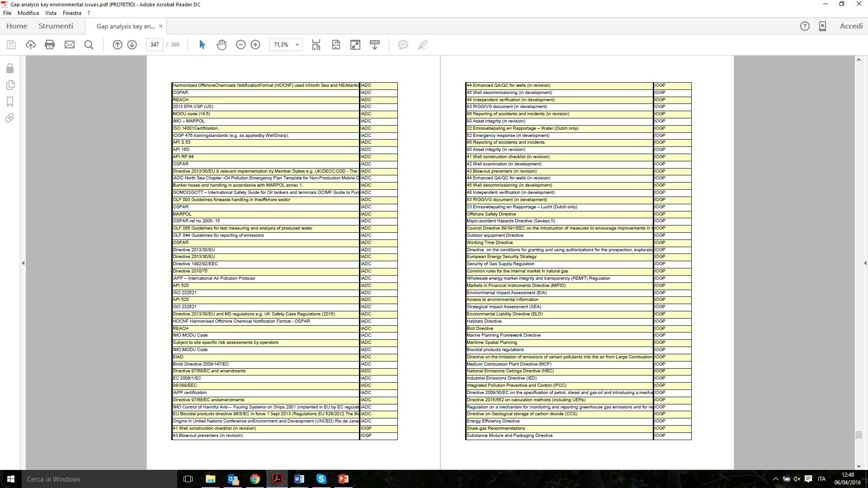The height and width of the screenshot is (488, 868).
Task: Add a sticky note comment
Action: coord(403,45)
